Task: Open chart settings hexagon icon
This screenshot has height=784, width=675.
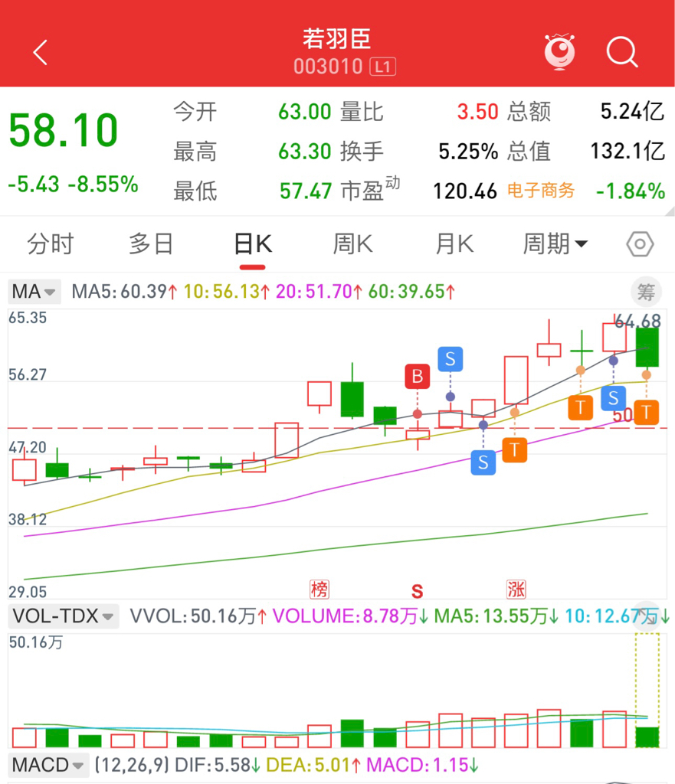Action: (x=640, y=244)
